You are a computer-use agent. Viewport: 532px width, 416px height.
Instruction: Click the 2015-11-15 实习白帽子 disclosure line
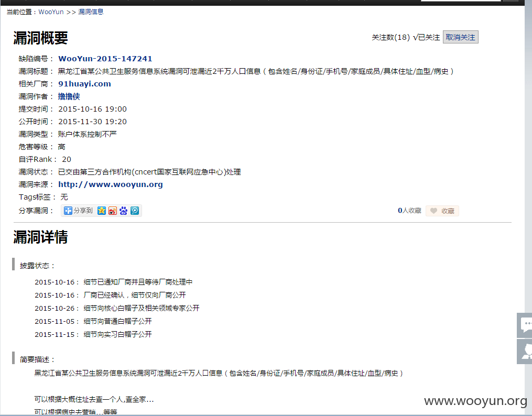tap(93, 334)
